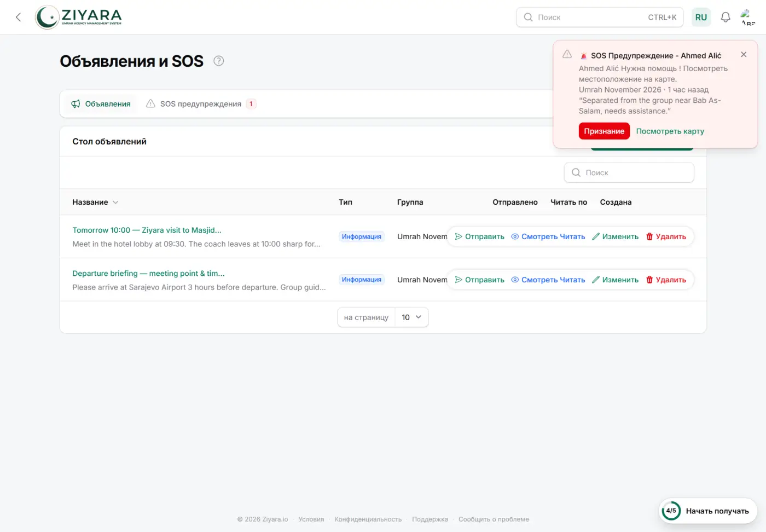Click the red badge count on SOS tab

pos(251,103)
